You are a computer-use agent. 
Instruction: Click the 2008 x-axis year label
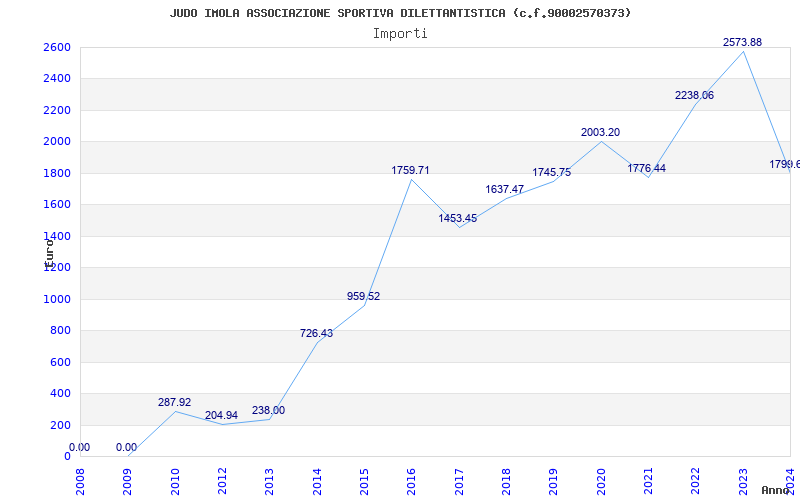click(80, 482)
